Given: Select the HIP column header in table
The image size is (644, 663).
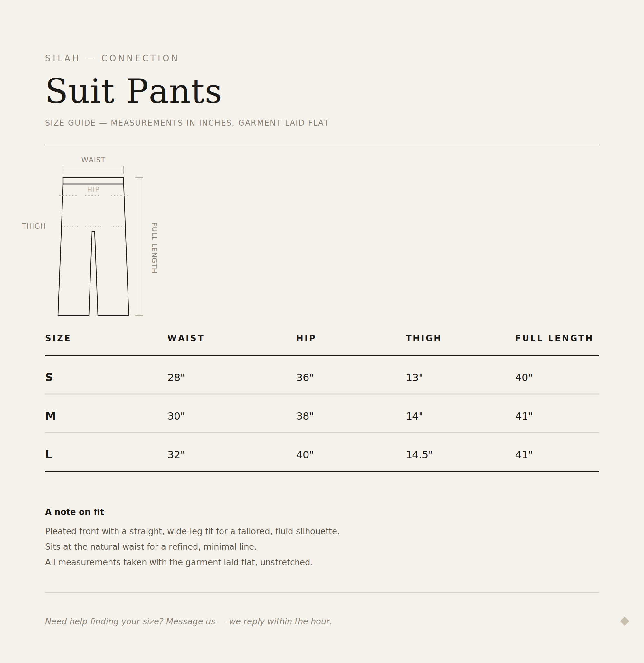Looking at the screenshot, I should (306, 338).
